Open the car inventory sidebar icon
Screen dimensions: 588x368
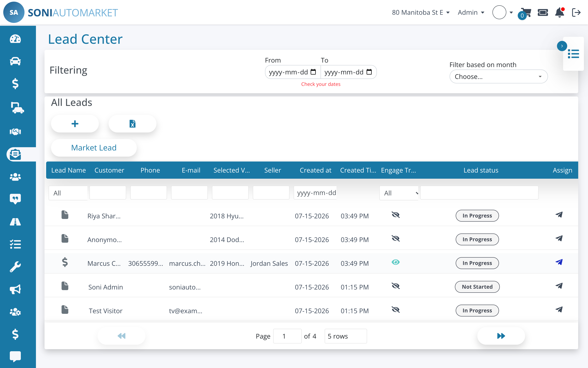[x=15, y=61]
